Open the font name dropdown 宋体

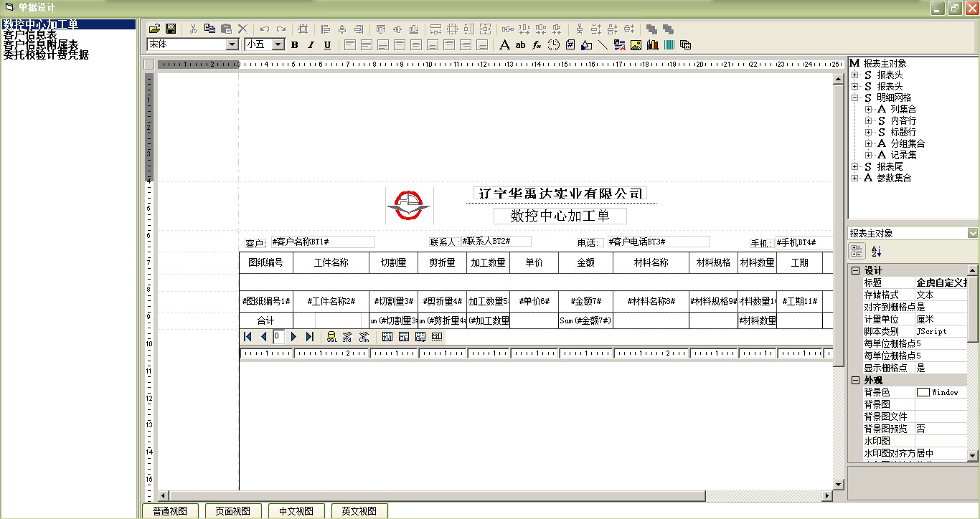pyautogui.click(x=232, y=44)
